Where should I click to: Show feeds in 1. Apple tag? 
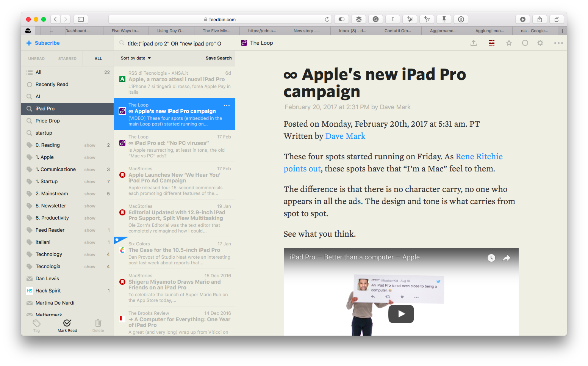tap(90, 157)
